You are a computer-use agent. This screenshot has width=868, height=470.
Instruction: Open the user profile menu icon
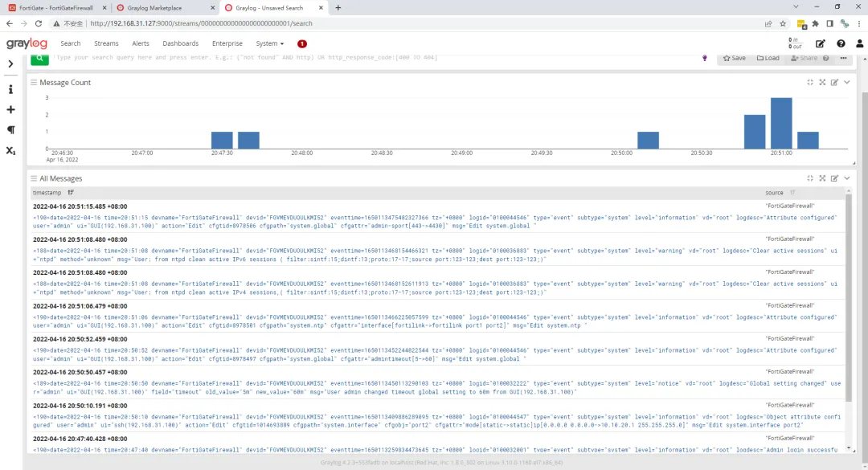click(x=859, y=43)
